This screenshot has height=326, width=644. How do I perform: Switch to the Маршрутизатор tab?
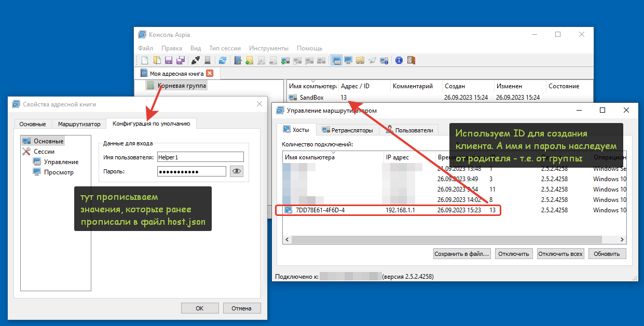79,124
